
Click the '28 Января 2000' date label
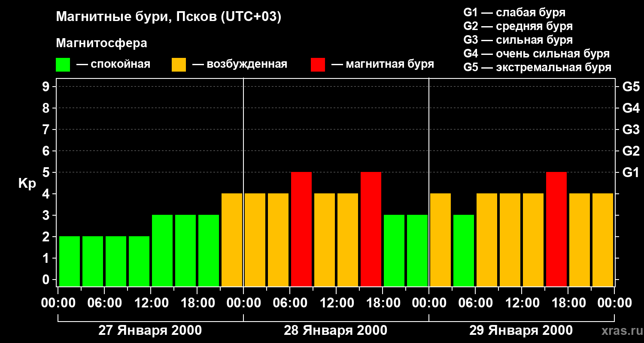coord(335,331)
